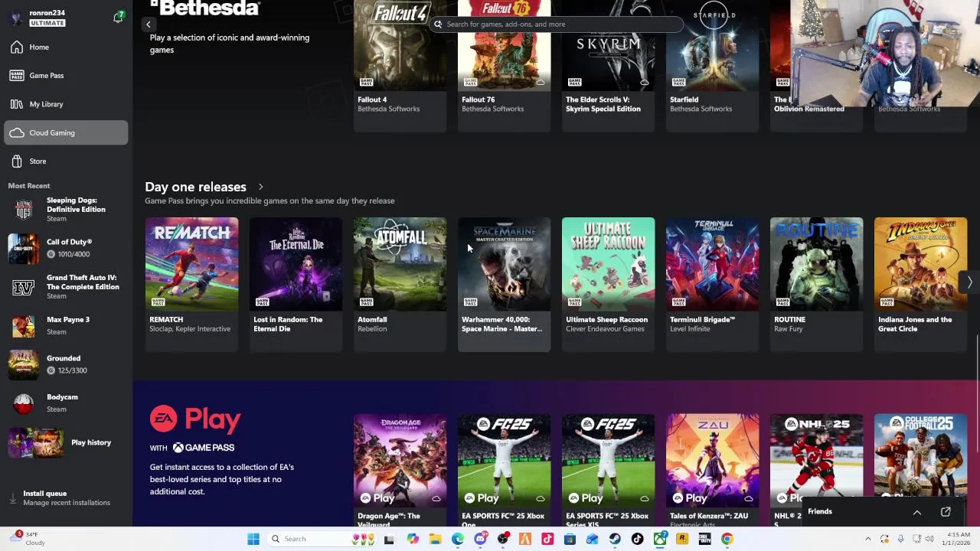
Task: Click the microphone tray icon
Action: point(901,539)
